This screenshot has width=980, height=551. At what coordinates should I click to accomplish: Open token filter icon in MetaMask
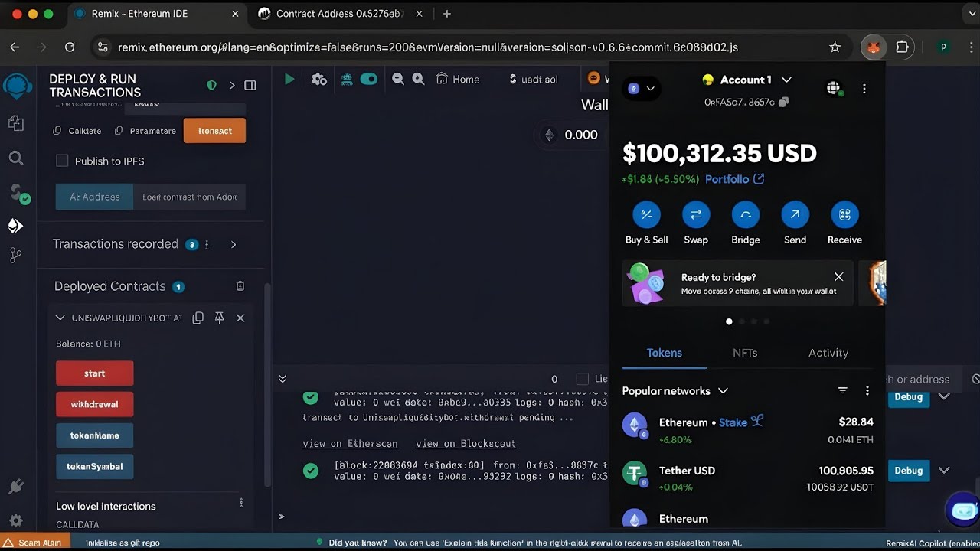coord(842,390)
